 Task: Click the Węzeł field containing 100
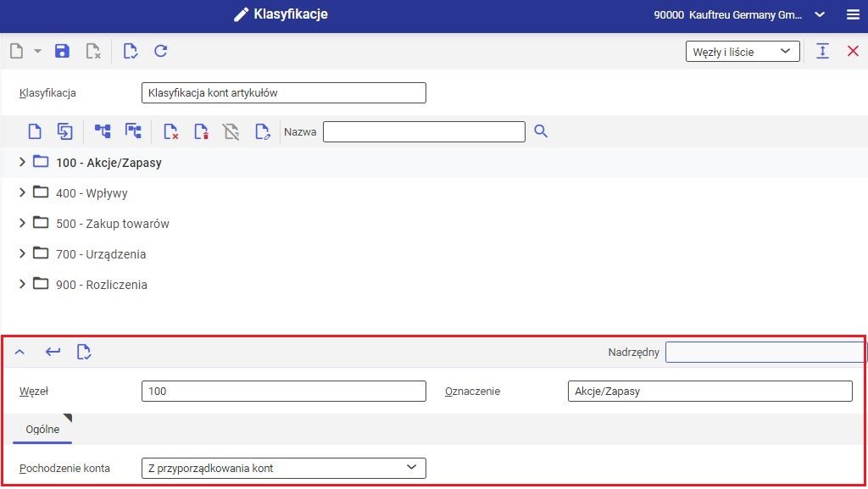[283, 391]
